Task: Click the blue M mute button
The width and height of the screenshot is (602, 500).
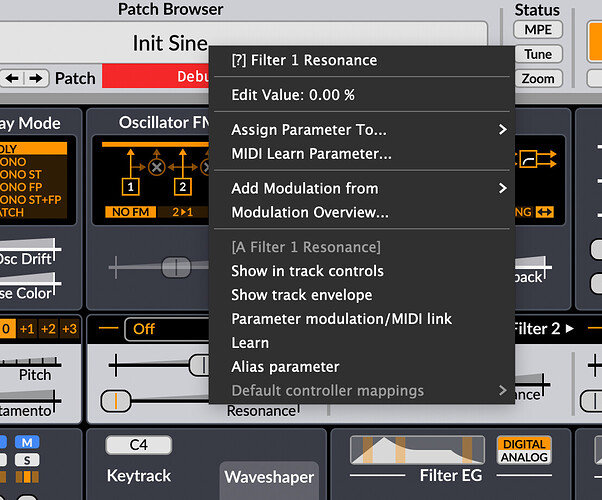Action: (x=27, y=442)
